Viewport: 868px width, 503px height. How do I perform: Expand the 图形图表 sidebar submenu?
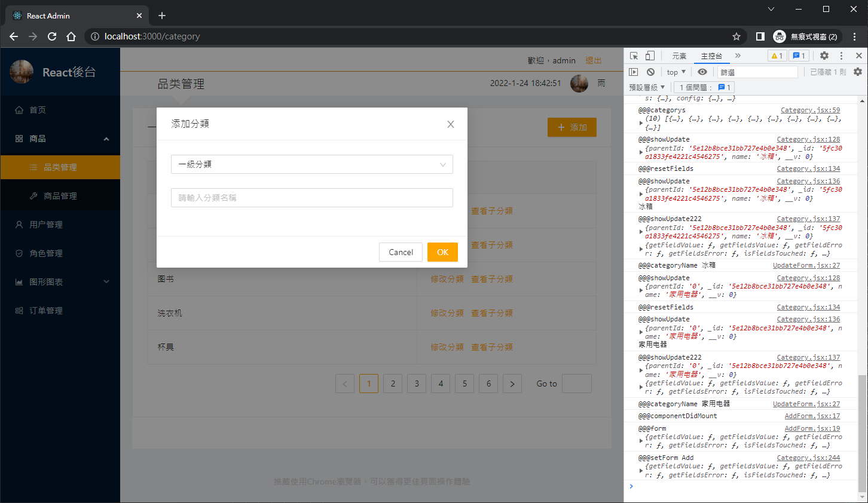pyautogui.click(x=60, y=282)
